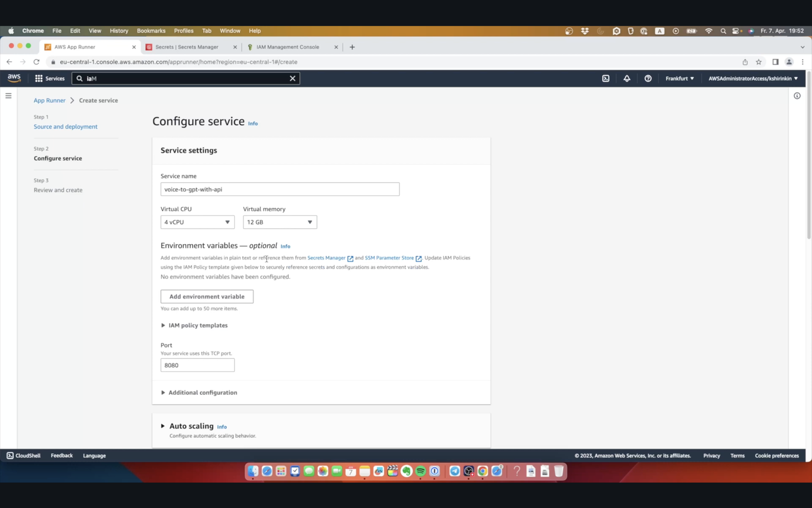The image size is (812, 508).
Task: Toggle Chrome side panel icon
Action: coord(776,62)
